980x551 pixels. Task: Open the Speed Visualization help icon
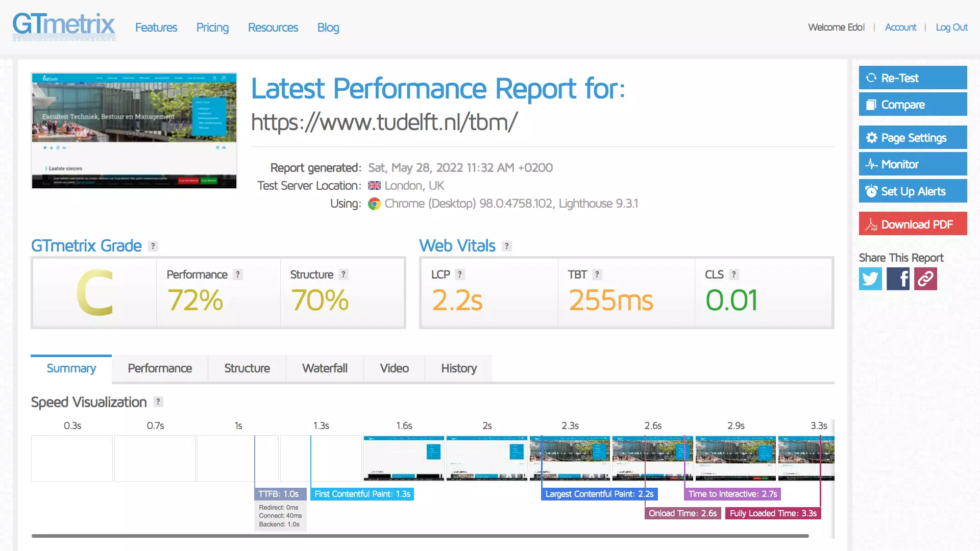(157, 402)
